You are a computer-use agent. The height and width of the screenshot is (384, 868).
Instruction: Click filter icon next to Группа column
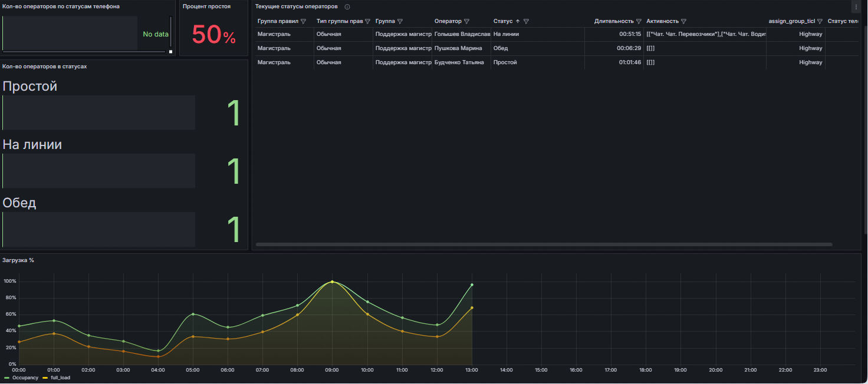400,21
